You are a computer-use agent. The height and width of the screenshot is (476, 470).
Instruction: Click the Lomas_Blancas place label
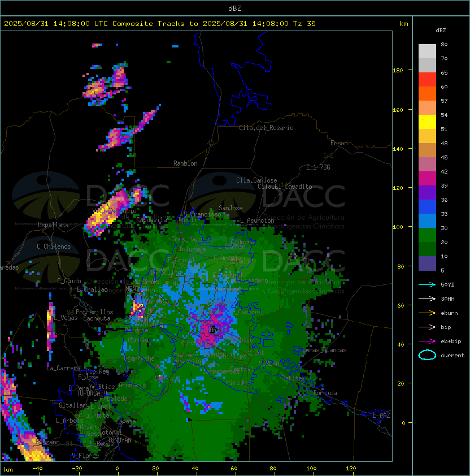(324, 350)
